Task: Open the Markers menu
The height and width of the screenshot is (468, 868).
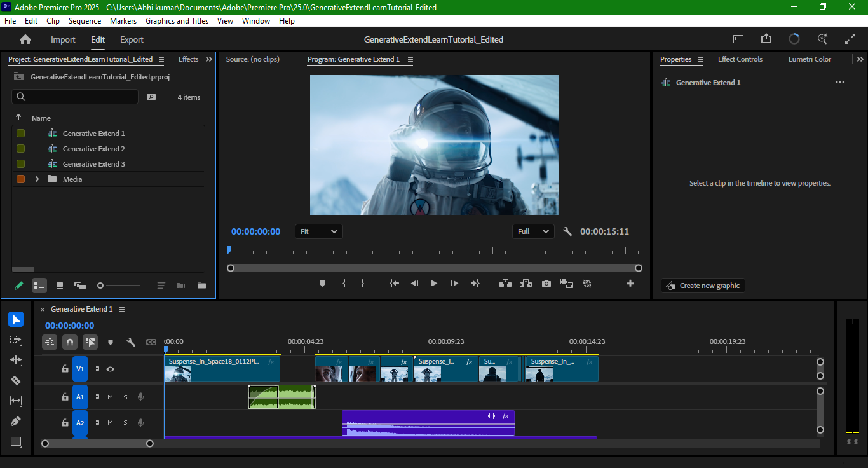Action: (123, 21)
